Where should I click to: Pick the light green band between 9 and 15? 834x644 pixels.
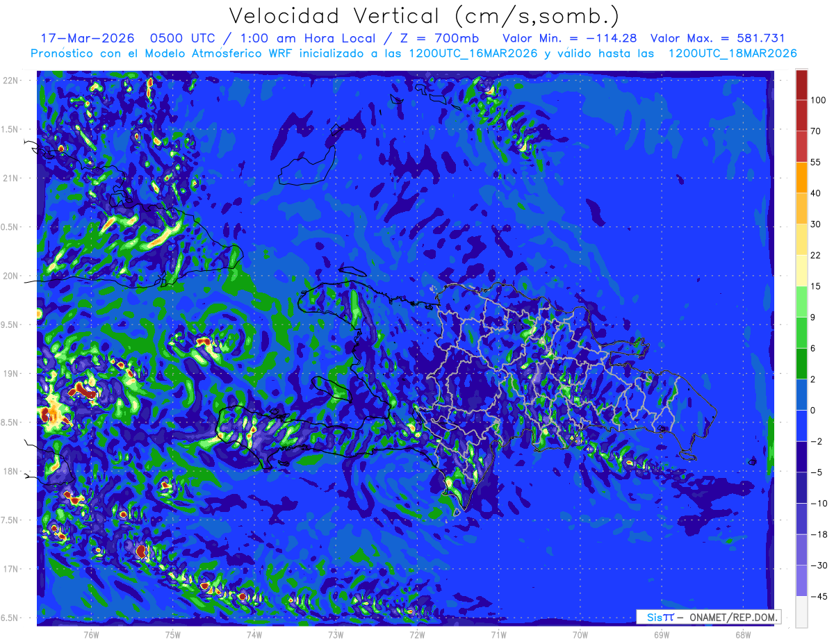point(801,300)
